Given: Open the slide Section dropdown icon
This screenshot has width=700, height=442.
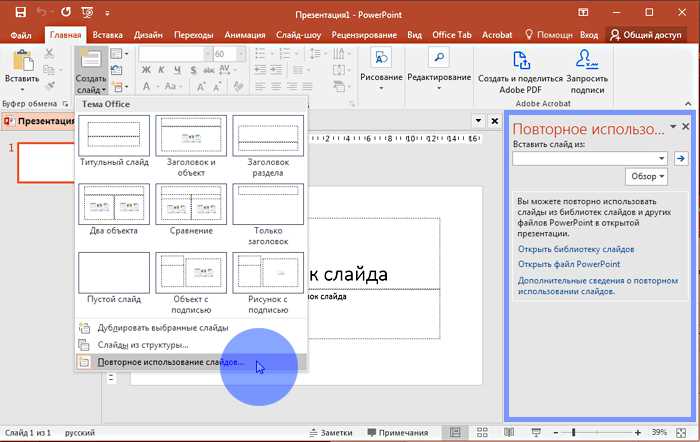Looking at the screenshot, I should (x=120, y=86).
